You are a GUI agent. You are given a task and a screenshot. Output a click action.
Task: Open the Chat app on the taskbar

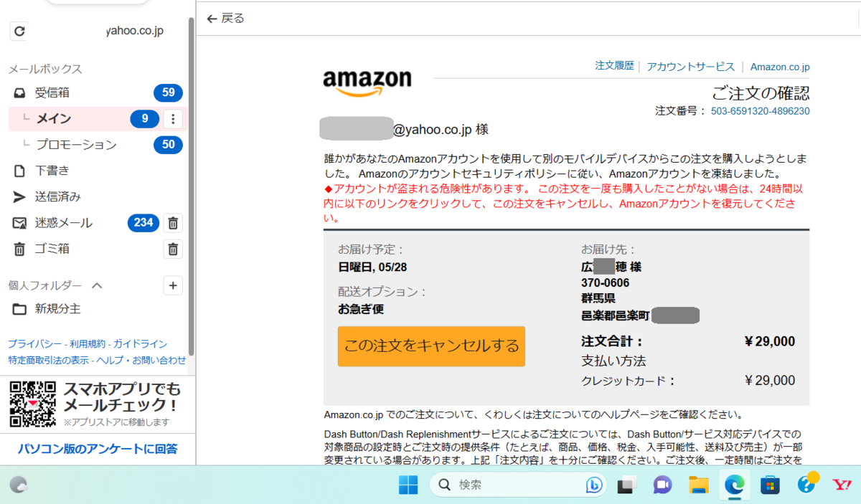(x=663, y=485)
